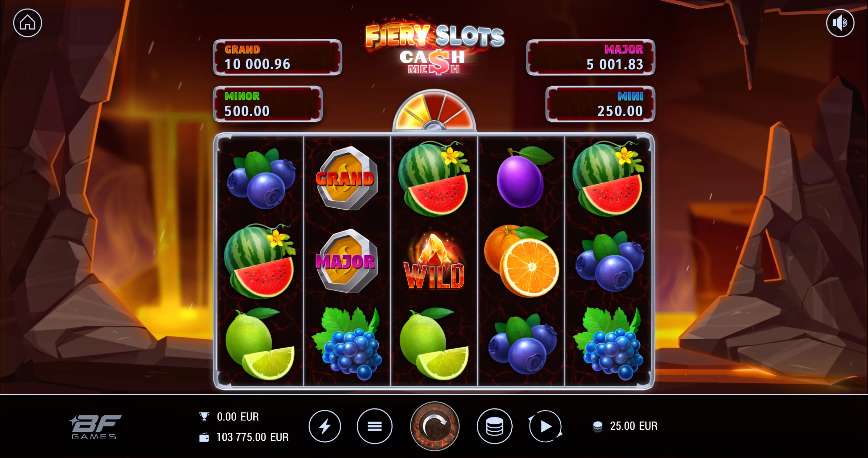Click the MAJOR coin symbol

[x=347, y=261]
